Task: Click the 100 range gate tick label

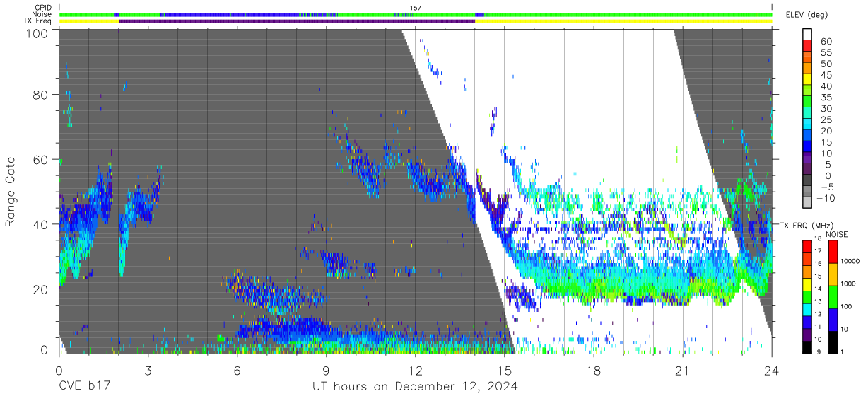Action: (x=37, y=33)
